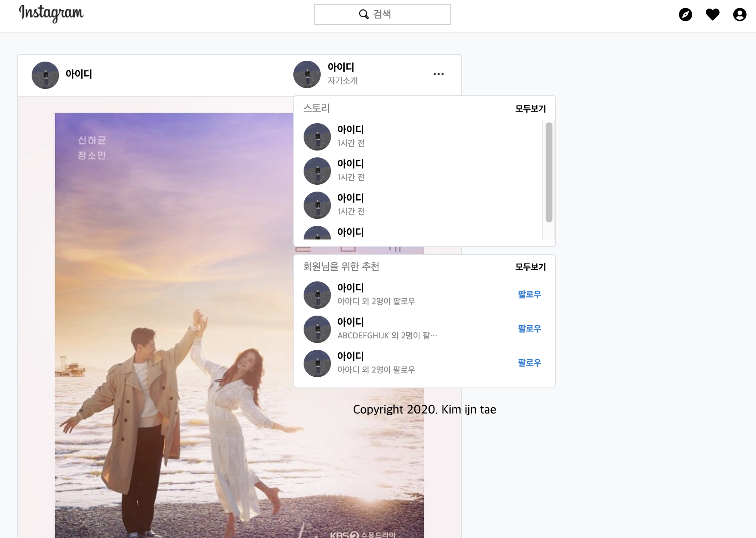Open the first story avatar in 스토리 list
Image resolution: width=756 pixels, height=538 pixels.
pyautogui.click(x=317, y=137)
